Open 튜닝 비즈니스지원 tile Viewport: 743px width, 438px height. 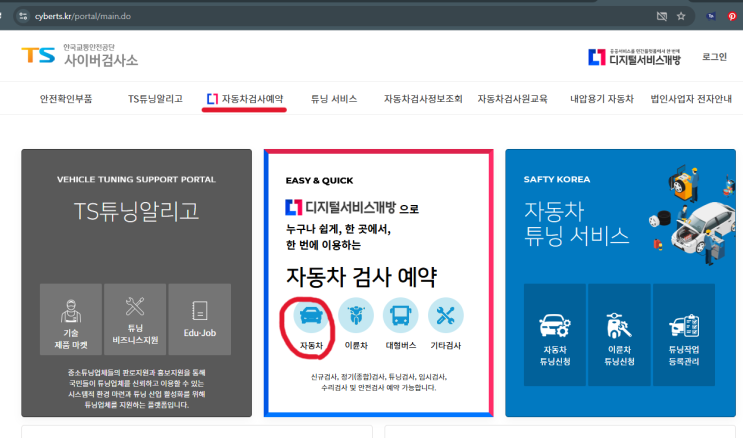pyautogui.click(x=135, y=319)
